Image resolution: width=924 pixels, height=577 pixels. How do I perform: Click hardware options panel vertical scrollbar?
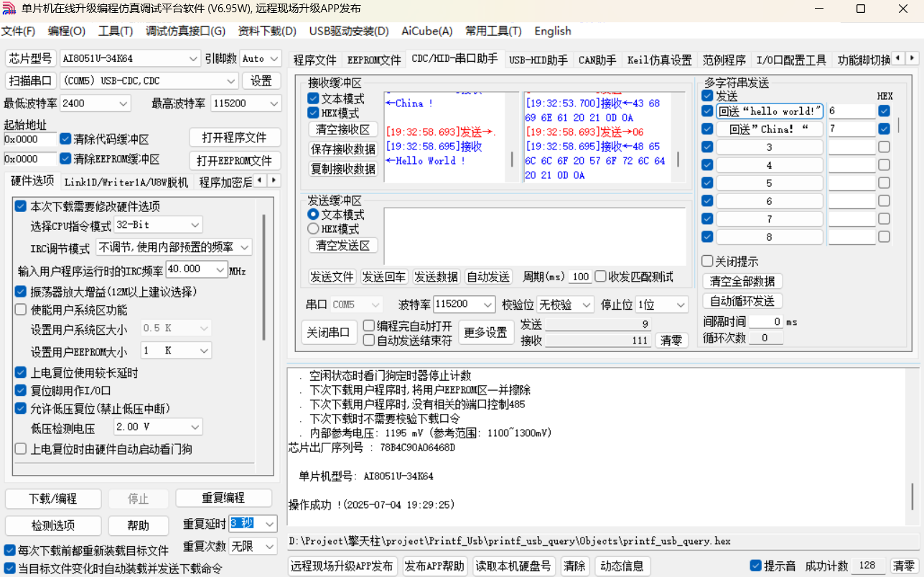264,277
